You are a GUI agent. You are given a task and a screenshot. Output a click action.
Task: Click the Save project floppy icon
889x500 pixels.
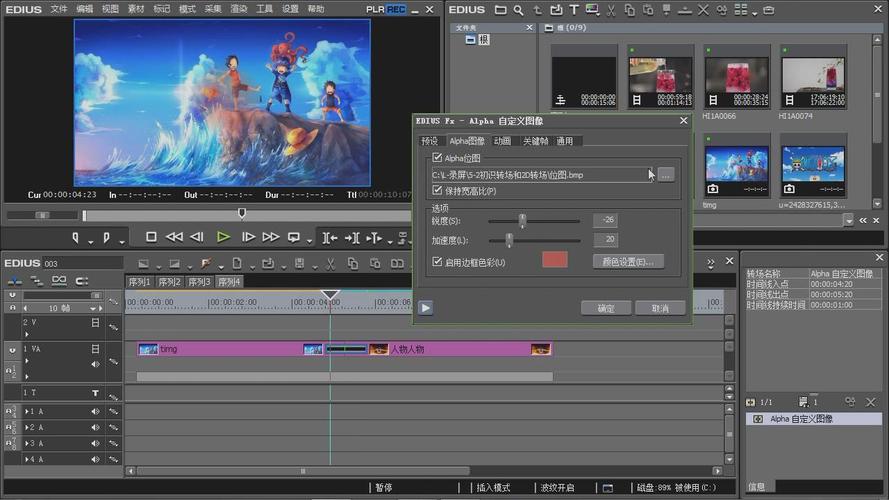(299, 264)
